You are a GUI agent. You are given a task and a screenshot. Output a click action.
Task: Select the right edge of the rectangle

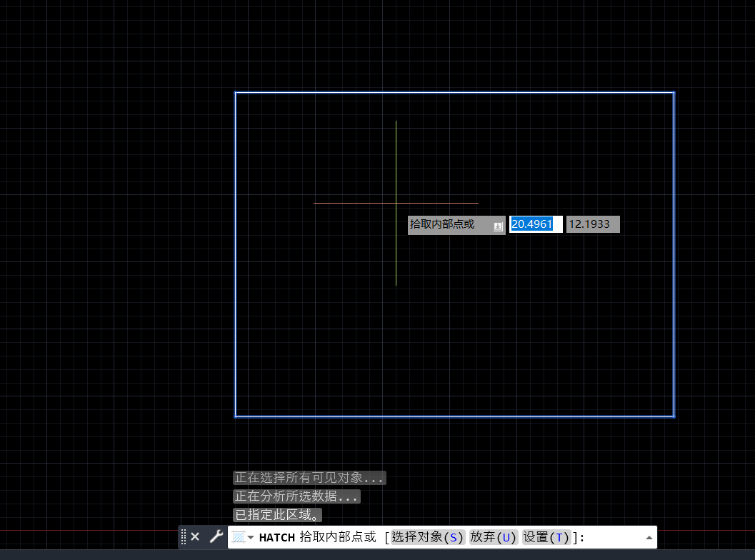674,254
